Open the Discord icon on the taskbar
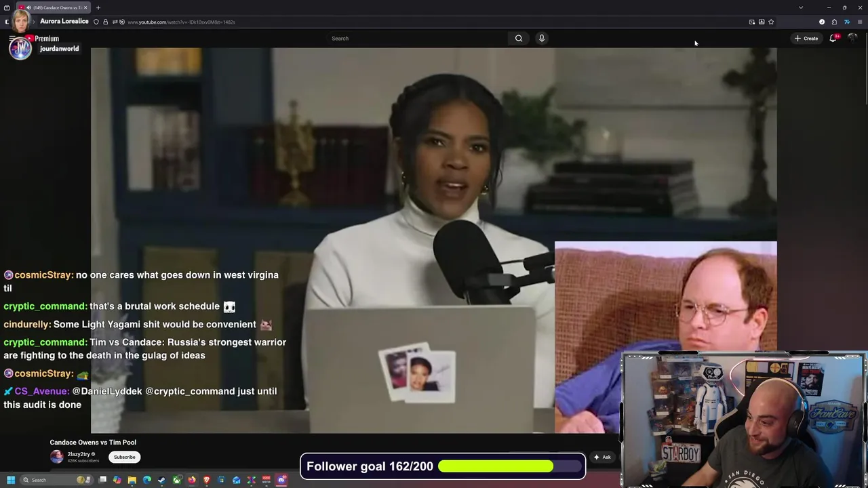This screenshot has width=868, height=488. coord(281,480)
